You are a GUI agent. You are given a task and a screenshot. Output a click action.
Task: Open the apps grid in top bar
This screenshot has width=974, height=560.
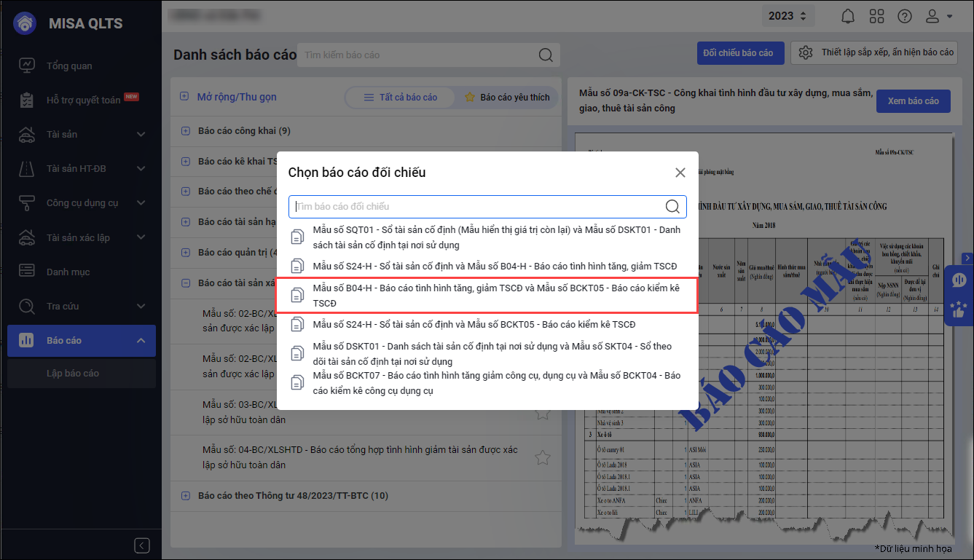pos(876,16)
